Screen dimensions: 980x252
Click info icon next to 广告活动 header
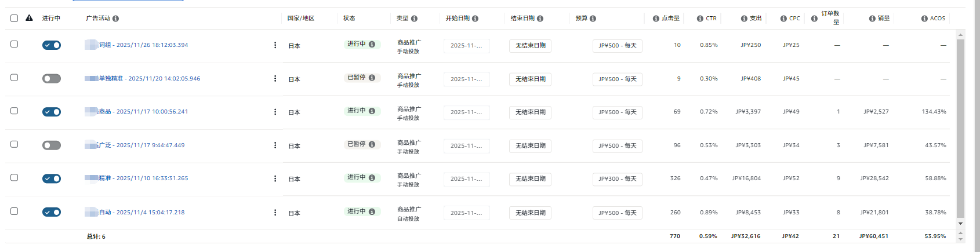115,19
